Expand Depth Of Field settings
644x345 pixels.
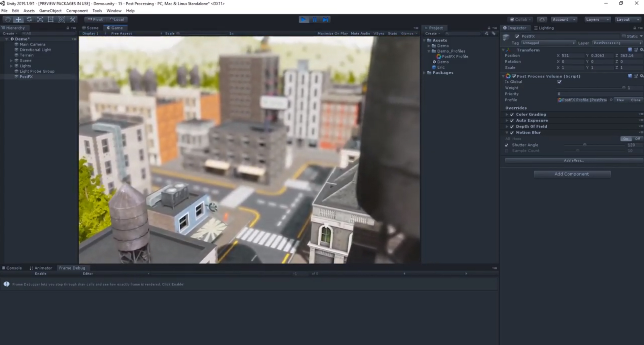[x=507, y=126]
